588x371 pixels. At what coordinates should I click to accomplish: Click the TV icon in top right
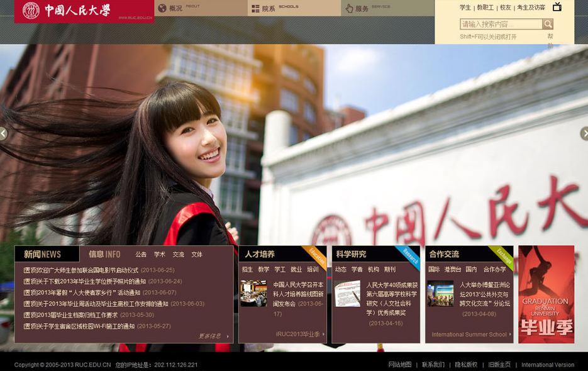click(x=557, y=7)
